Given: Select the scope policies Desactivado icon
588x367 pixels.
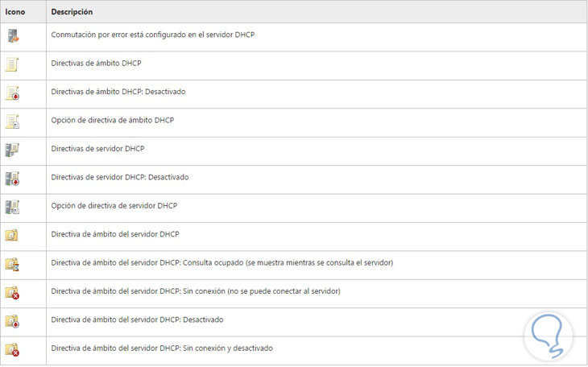Looking at the screenshot, I should tap(12, 93).
